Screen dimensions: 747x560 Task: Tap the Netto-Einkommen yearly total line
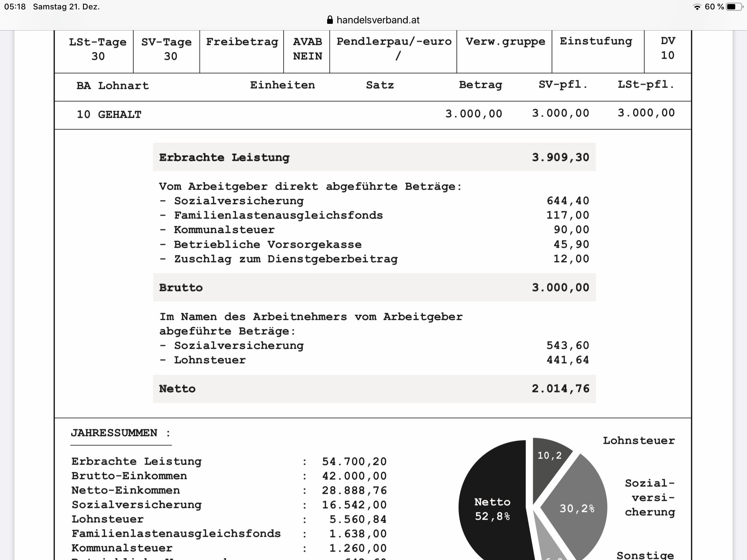[228, 491]
